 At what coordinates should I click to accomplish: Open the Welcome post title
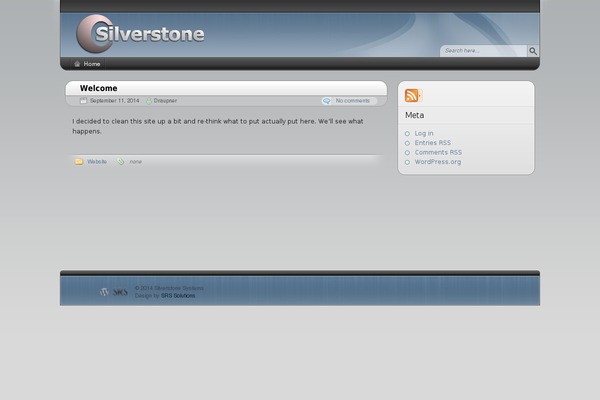[x=99, y=88]
